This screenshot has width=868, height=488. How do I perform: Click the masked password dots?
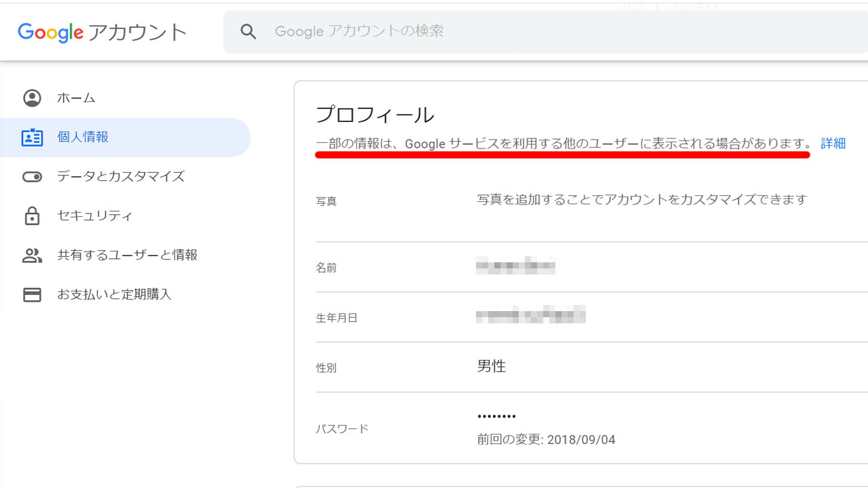click(x=496, y=416)
